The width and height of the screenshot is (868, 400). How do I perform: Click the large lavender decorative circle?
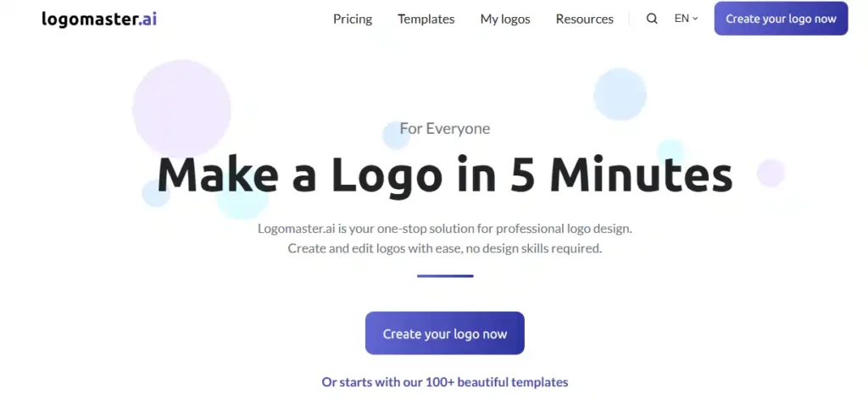click(181, 108)
